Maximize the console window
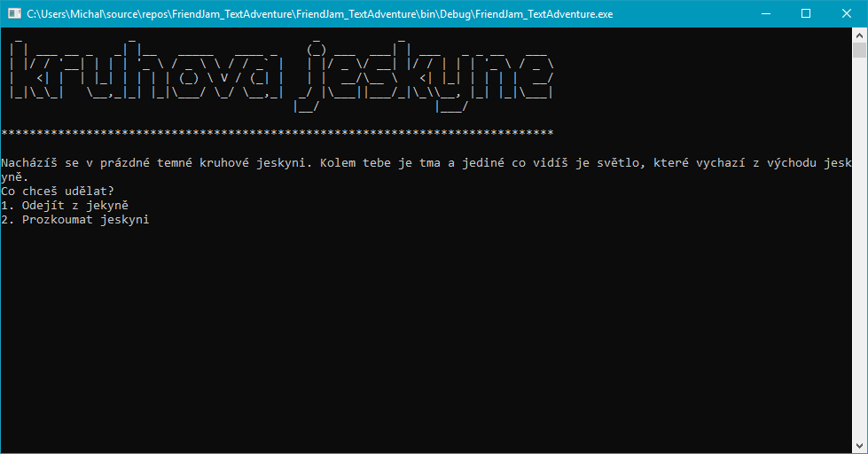Screen dimensions: 868x454 (x=806, y=14)
